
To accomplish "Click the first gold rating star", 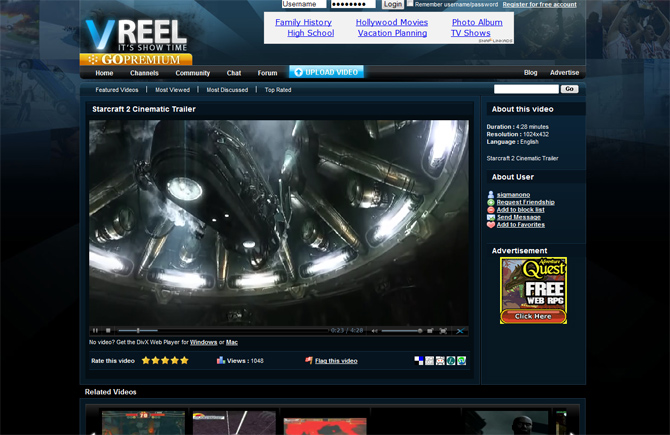I will coord(146,360).
